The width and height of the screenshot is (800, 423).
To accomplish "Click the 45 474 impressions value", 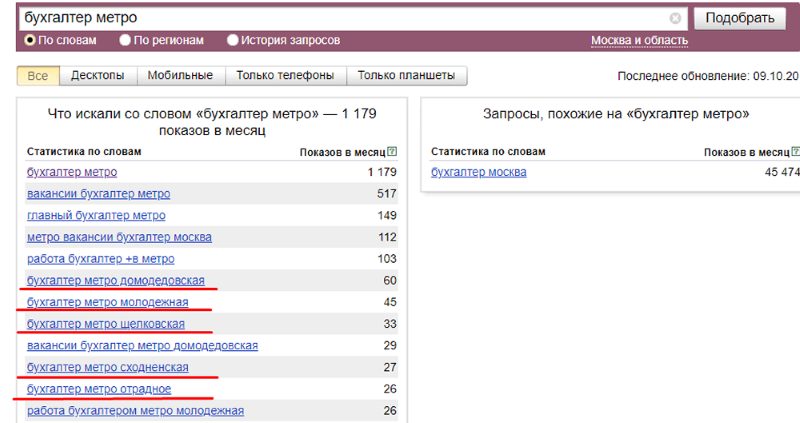I will pyautogui.click(x=782, y=172).
